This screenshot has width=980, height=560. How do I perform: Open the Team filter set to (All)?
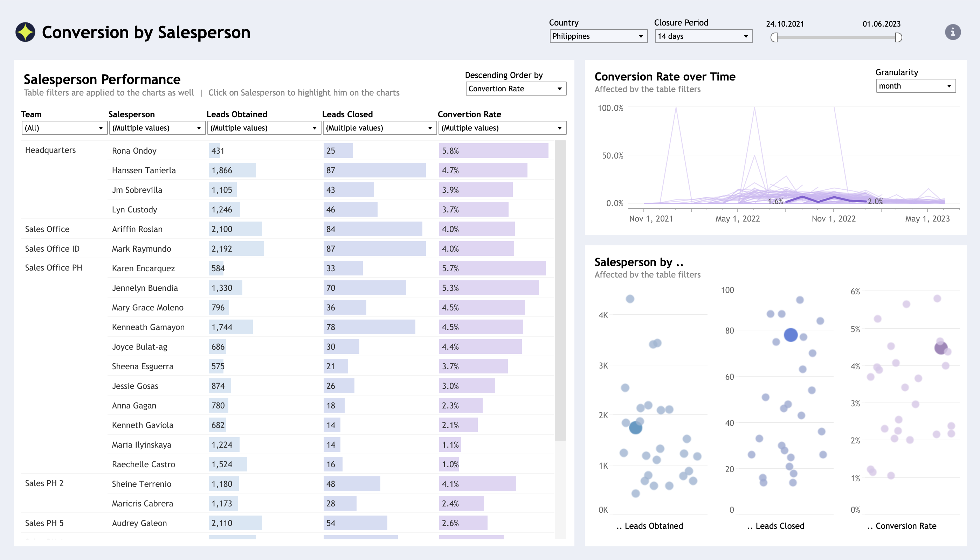pyautogui.click(x=63, y=128)
